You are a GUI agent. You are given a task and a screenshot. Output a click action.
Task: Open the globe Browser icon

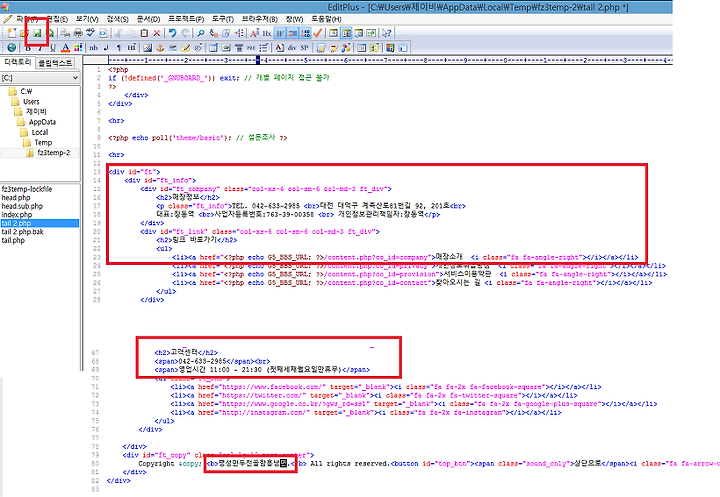tap(11, 47)
